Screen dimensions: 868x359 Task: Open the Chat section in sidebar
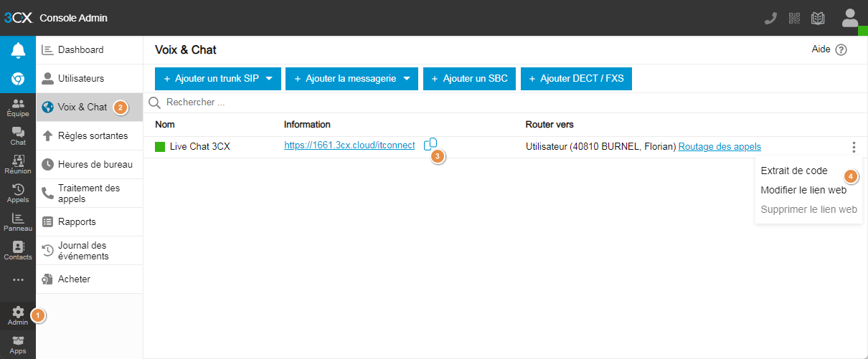click(18, 136)
